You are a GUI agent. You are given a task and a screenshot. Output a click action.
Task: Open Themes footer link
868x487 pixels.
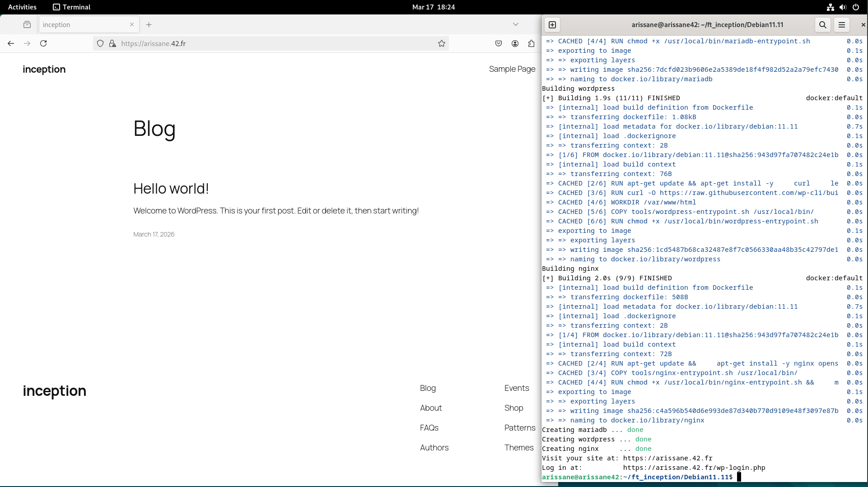(519, 448)
